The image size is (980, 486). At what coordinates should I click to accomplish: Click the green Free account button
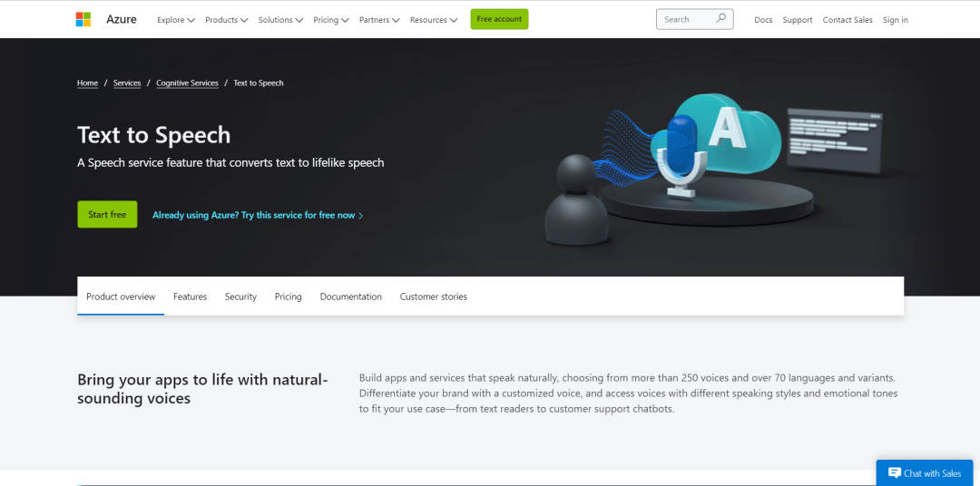pyautogui.click(x=499, y=19)
